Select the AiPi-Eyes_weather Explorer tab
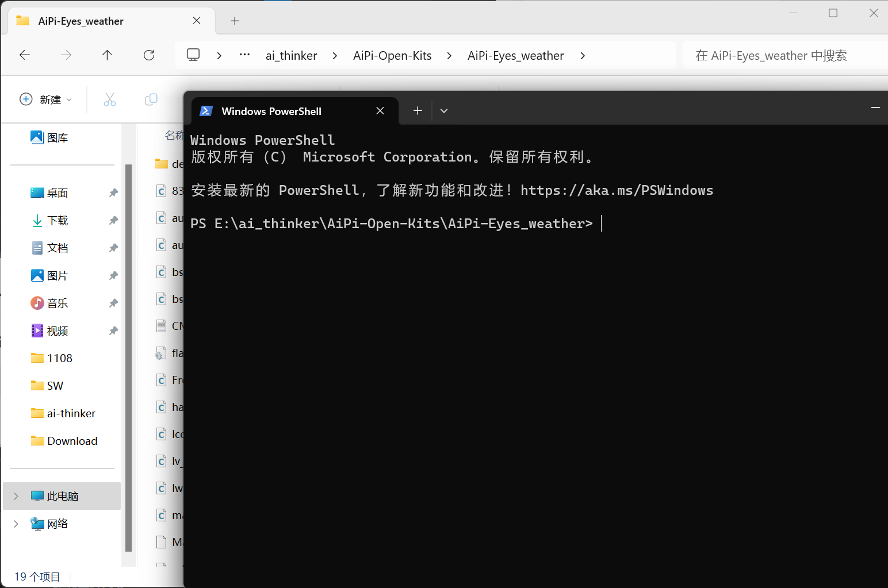This screenshot has height=588, width=888. pos(112,21)
